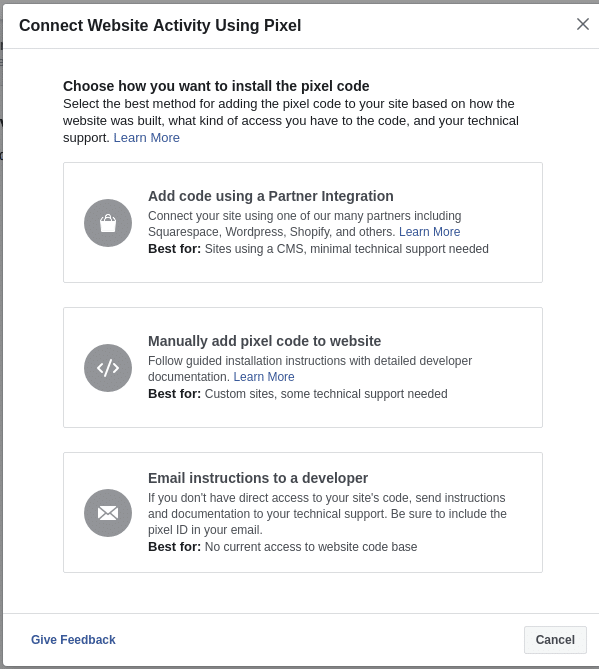Image resolution: width=599 pixels, height=669 pixels.
Task: Click 'Follow guided installation instructions' description
Action: click(310, 369)
